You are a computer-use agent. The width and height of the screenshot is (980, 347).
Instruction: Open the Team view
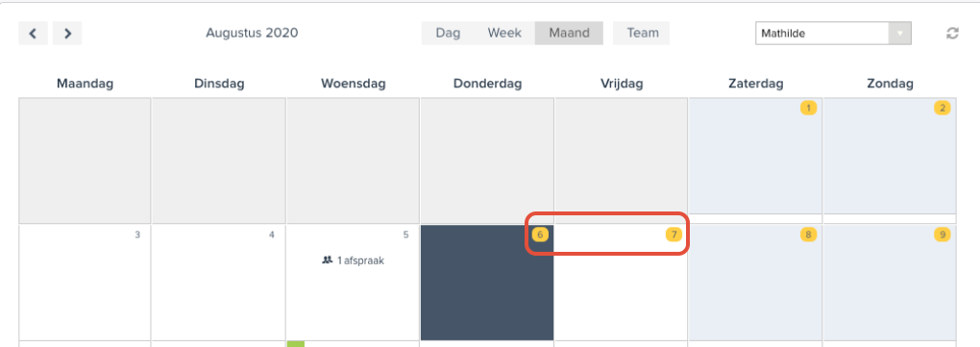pos(641,33)
